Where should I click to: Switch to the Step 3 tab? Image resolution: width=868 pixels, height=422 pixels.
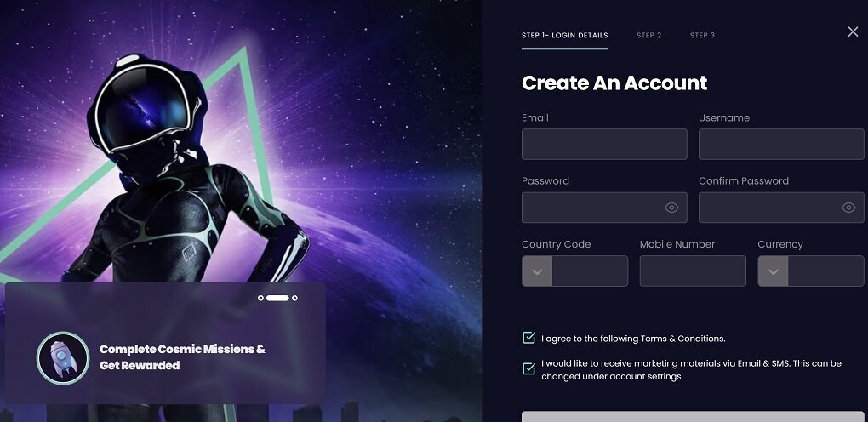(702, 36)
